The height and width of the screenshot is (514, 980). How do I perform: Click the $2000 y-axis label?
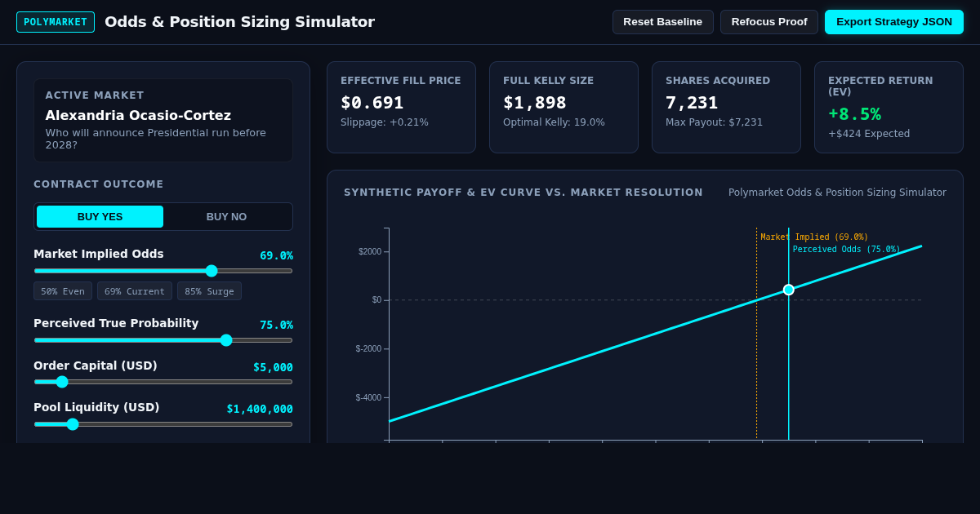370,251
